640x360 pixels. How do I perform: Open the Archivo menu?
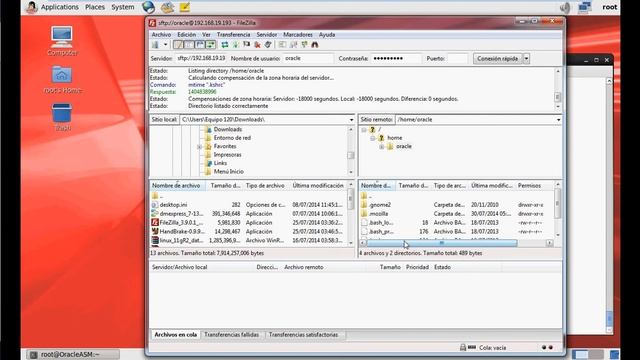click(161, 35)
